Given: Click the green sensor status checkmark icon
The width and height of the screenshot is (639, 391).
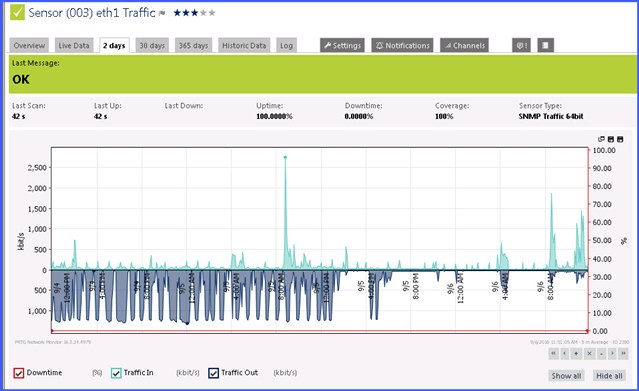Looking at the screenshot, I should pos(18,12).
